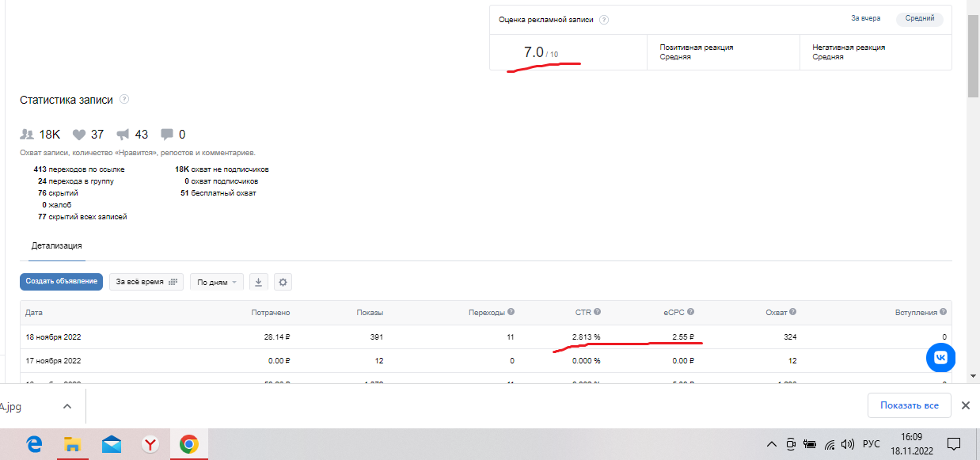980x460 pixels.
Task: Open the Mail app in taskbar
Action: [x=112, y=444]
